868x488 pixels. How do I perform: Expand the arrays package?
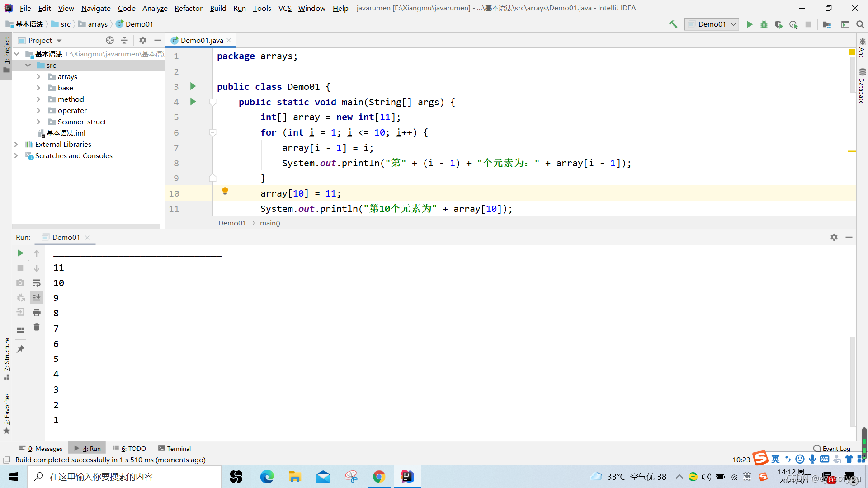click(39, 76)
